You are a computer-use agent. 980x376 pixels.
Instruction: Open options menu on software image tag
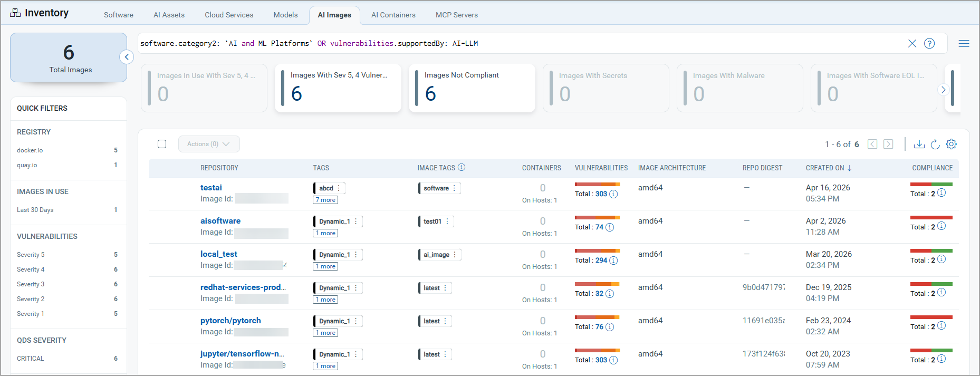454,188
